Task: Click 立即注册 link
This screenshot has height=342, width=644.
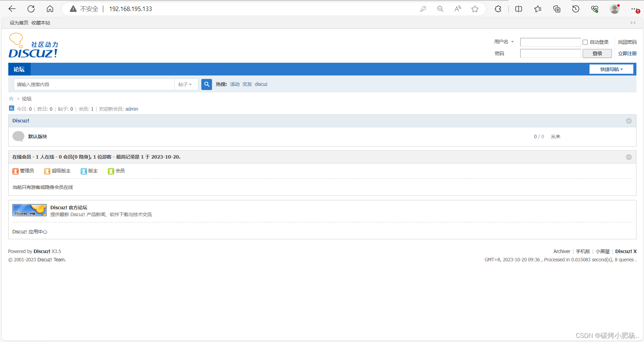Action: [x=627, y=53]
